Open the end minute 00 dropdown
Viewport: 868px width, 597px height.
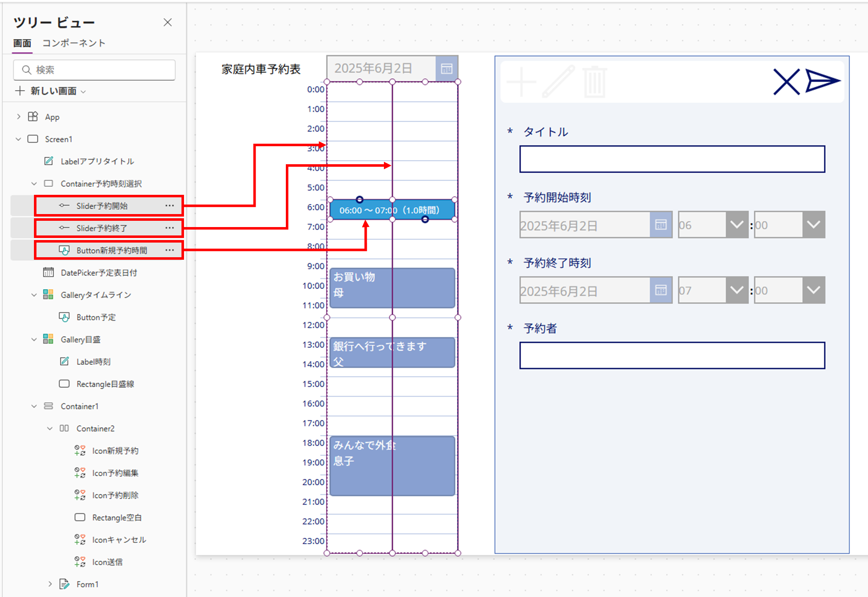pos(814,290)
